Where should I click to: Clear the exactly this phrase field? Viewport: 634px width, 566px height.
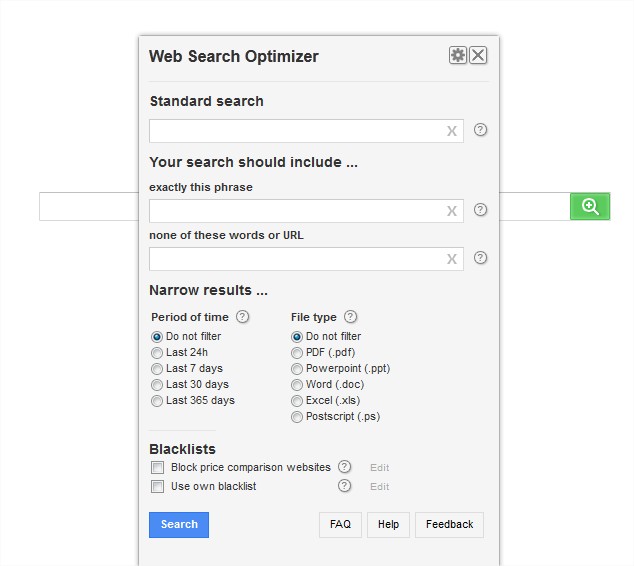[452, 211]
